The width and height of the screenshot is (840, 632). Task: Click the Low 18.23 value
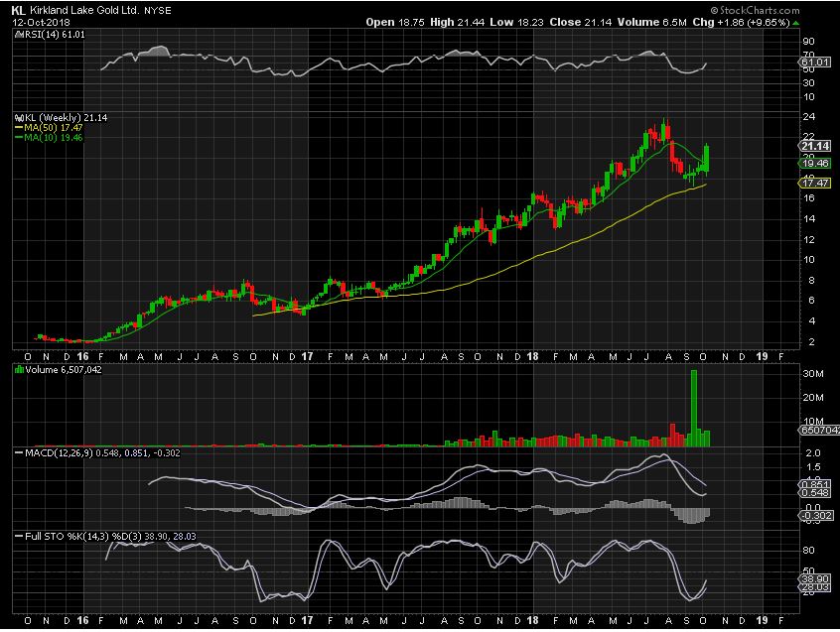pos(516,23)
